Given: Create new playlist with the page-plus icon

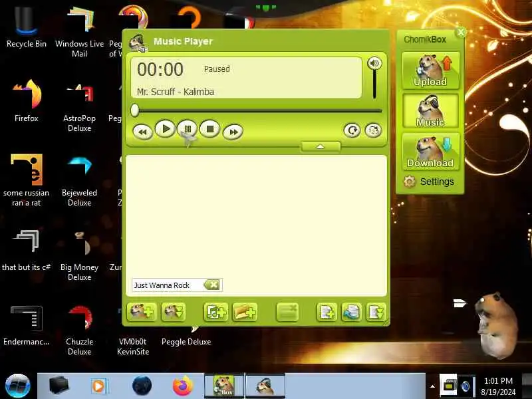Looking at the screenshot, I should tap(327, 312).
